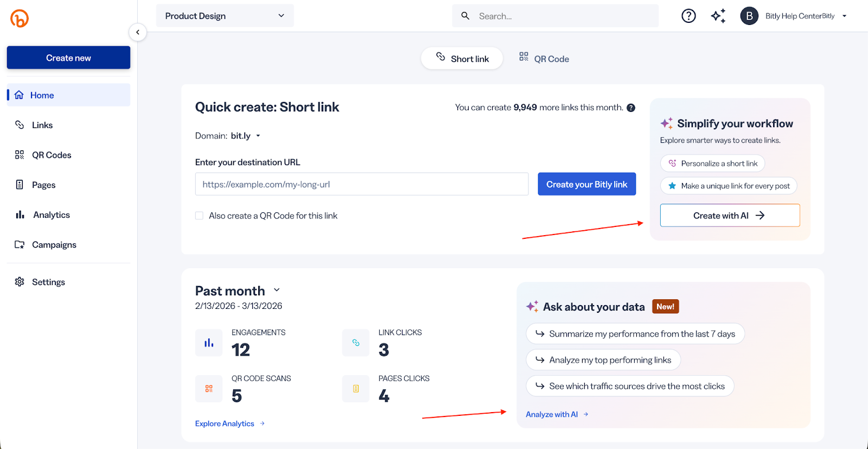Click the Engagements value 12
This screenshot has width=868, height=449.
[x=241, y=350]
